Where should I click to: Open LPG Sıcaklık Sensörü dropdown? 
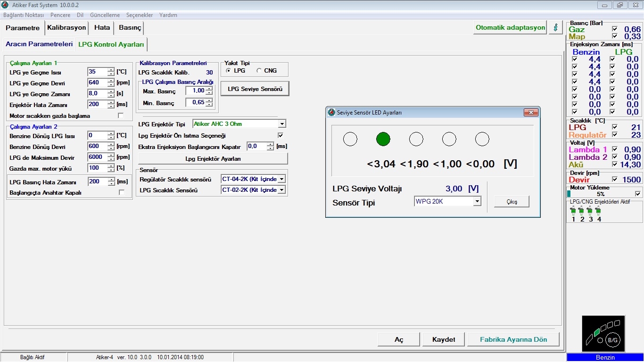[x=282, y=190]
